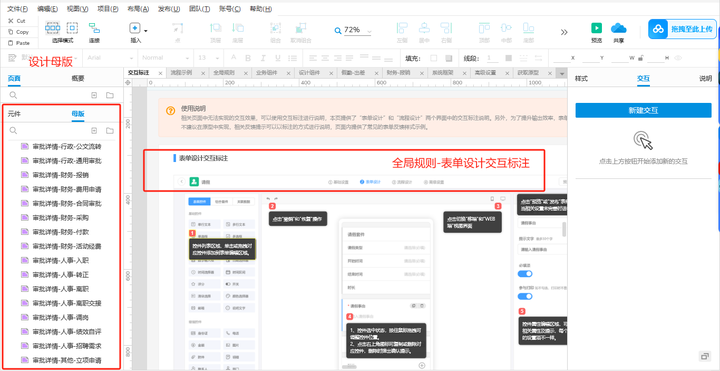Viewport: 720px width, 371px height.
Task: Click the popout icon at the bottom right
Action: point(704,356)
